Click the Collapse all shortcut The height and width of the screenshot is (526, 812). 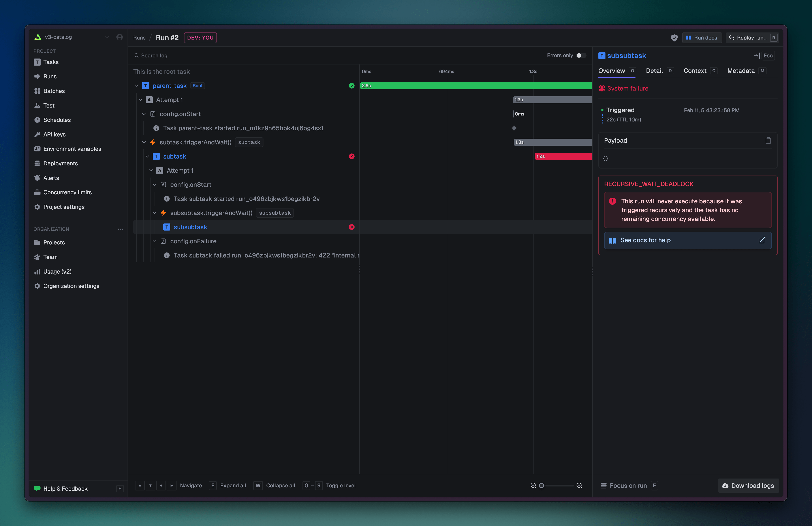click(274, 486)
